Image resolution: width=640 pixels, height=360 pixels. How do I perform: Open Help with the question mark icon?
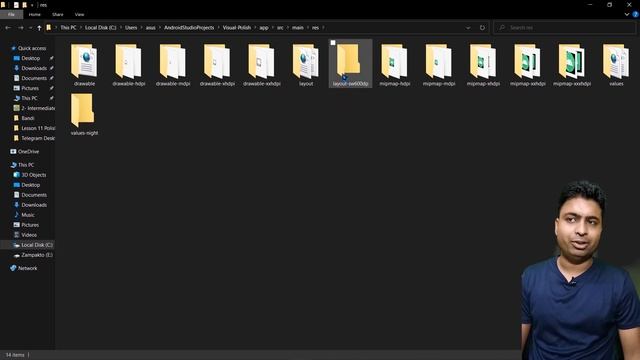click(636, 14)
